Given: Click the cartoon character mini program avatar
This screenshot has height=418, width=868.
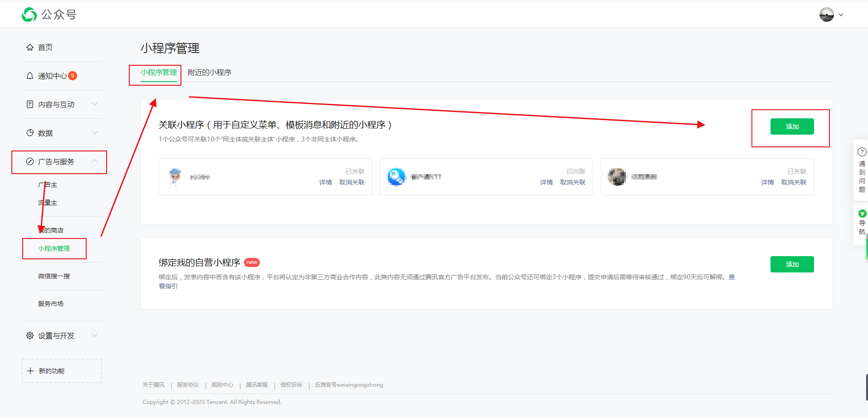Looking at the screenshot, I should pyautogui.click(x=175, y=177).
